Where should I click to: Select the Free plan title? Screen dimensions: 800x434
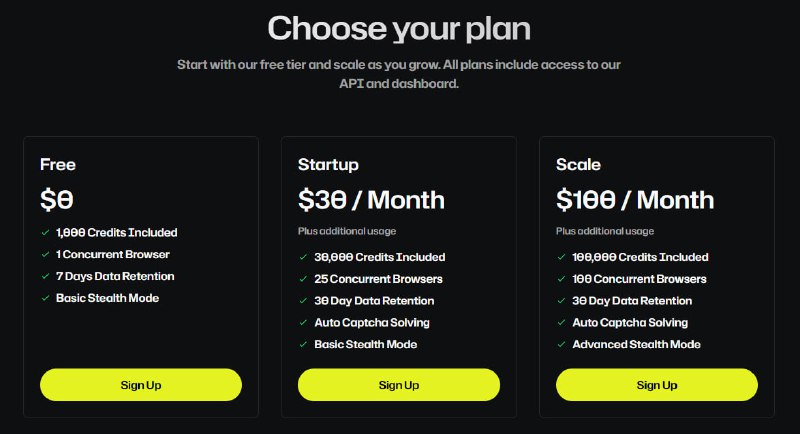coord(58,164)
